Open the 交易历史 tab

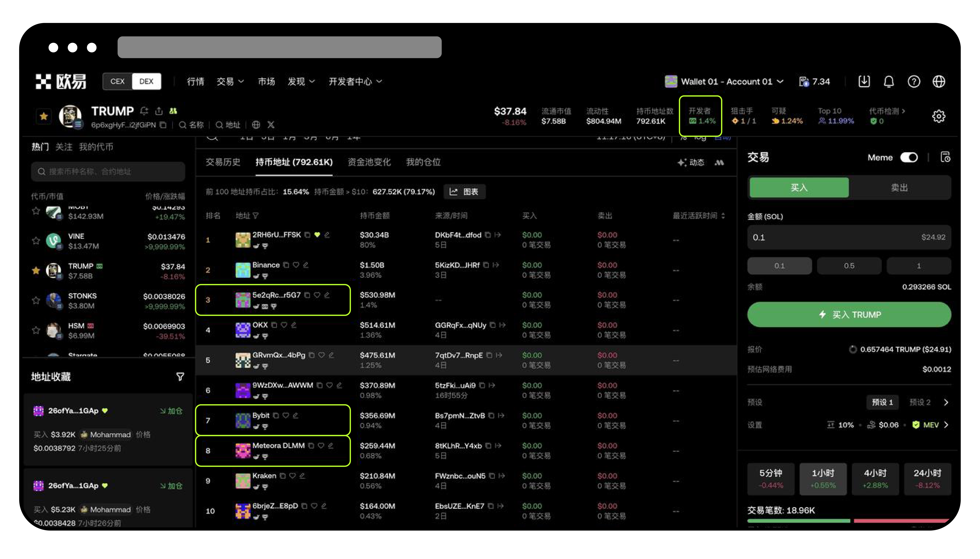pyautogui.click(x=223, y=162)
